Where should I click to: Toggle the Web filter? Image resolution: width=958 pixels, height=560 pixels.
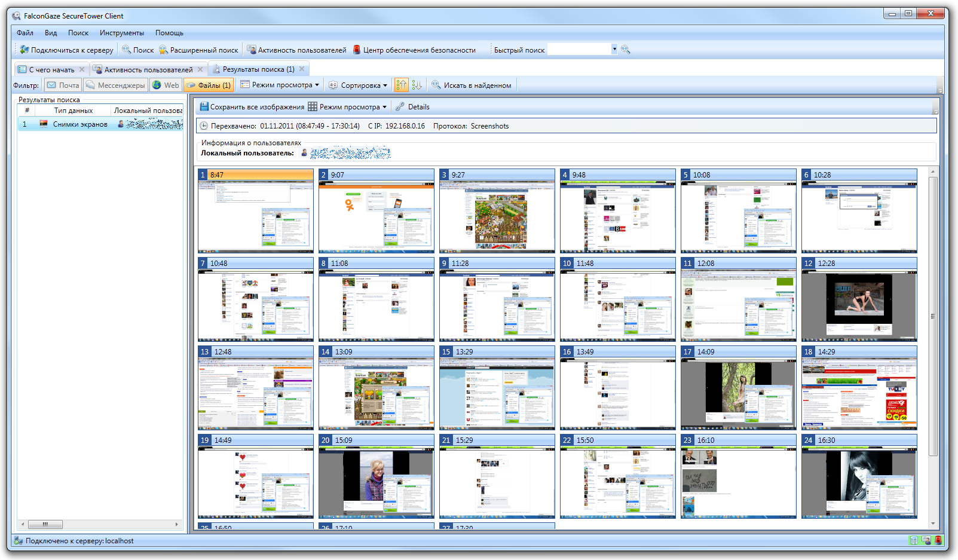coord(166,85)
